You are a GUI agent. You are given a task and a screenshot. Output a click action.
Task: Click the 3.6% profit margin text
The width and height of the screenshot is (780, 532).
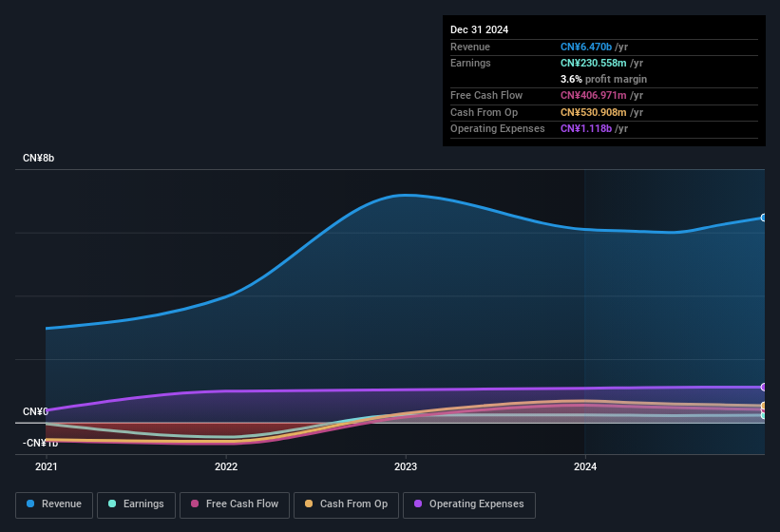[603, 79]
